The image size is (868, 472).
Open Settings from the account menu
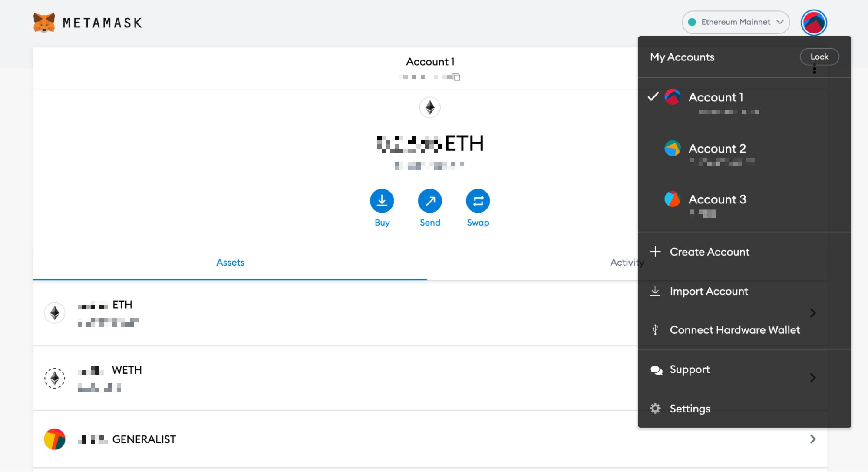coord(690,409)
